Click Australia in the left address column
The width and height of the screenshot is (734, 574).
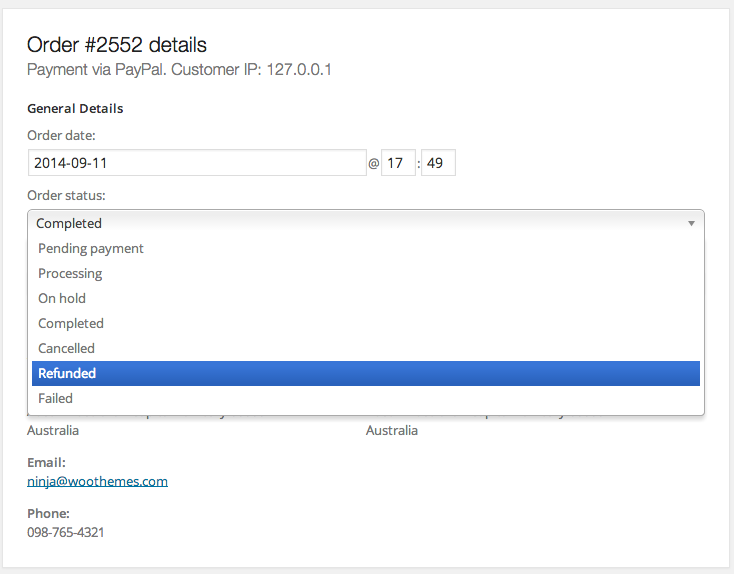click(53, 430)
